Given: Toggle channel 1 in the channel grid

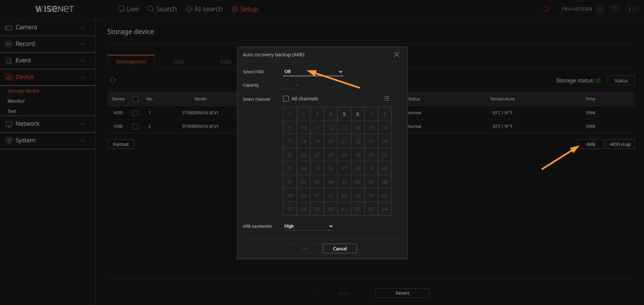Looking at the screenshot, I should (290, 114).
